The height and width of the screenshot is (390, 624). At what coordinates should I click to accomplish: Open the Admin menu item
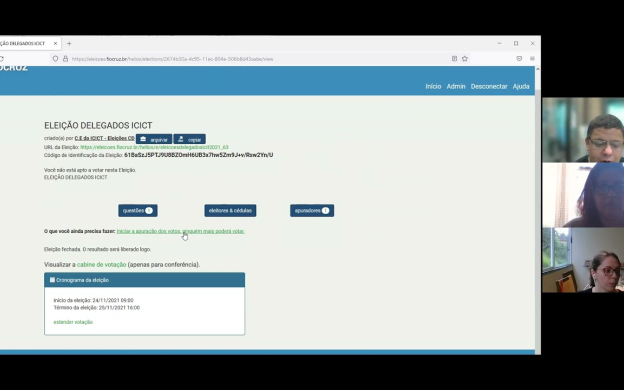(456, 86)
